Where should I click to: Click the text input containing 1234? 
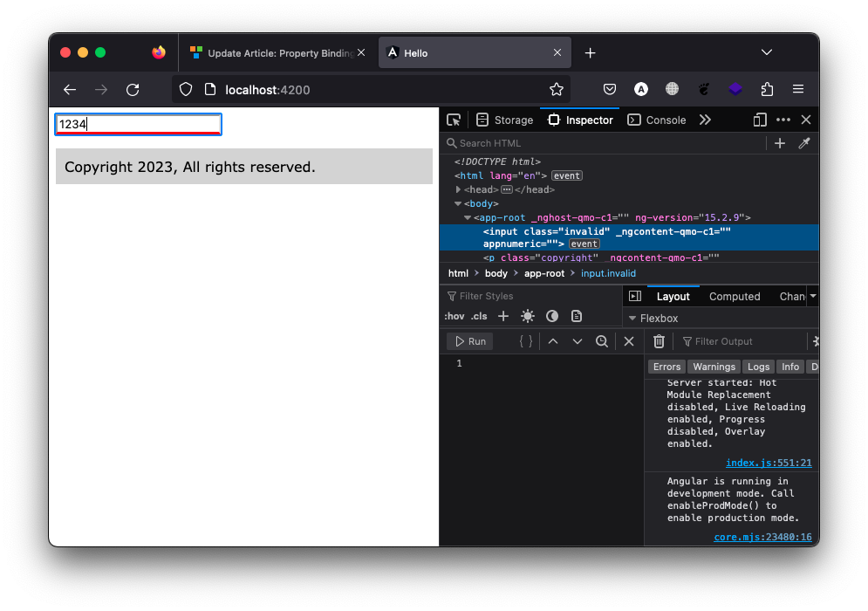click(x=138, y=125)
